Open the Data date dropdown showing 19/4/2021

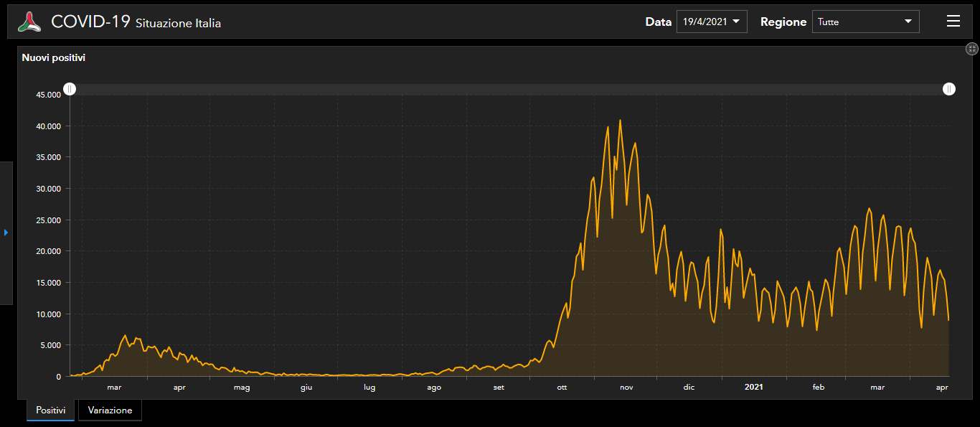[711, 22]
